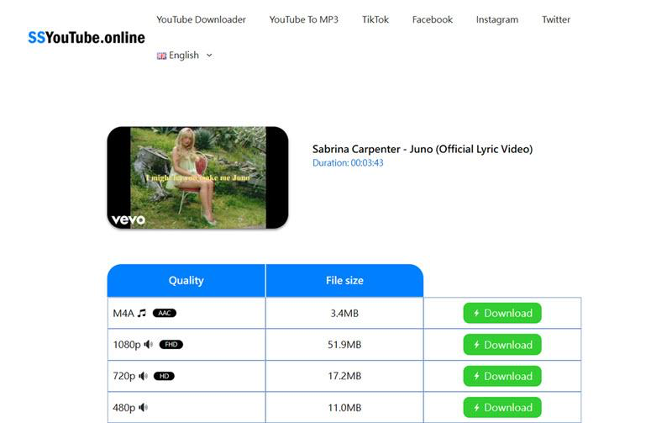
Task: Click the UK flag language icon
Action: point(161,56)
